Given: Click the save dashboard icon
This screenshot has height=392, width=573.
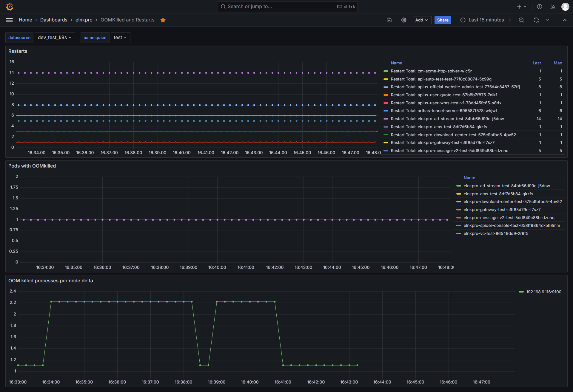Looking at the screenshot, I should [389, 20].
